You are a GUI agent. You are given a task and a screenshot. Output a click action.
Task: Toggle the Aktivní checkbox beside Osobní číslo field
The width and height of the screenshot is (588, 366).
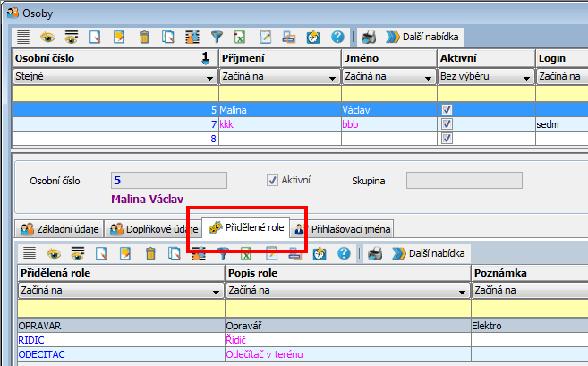273,181
